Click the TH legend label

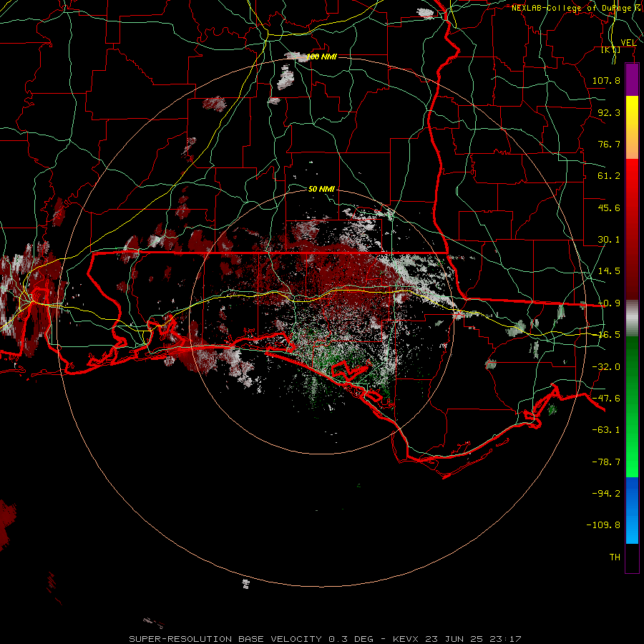(615, 557)
